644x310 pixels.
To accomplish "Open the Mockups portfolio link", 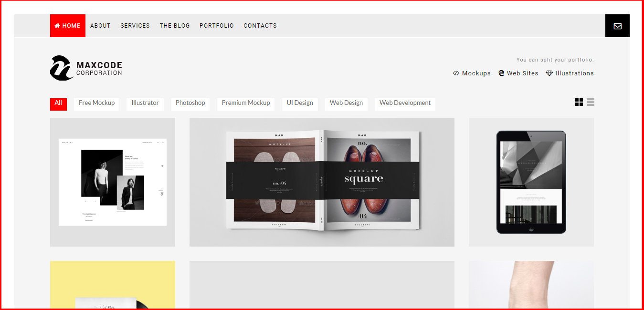I will coord(472,73).
